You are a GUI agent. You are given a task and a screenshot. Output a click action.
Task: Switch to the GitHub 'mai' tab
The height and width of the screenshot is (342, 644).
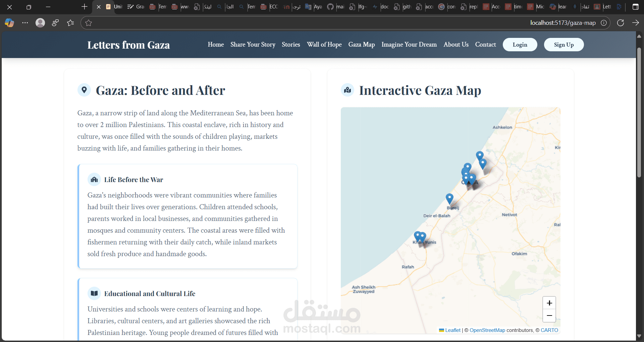pyautogui.click(x=336, y=7)
